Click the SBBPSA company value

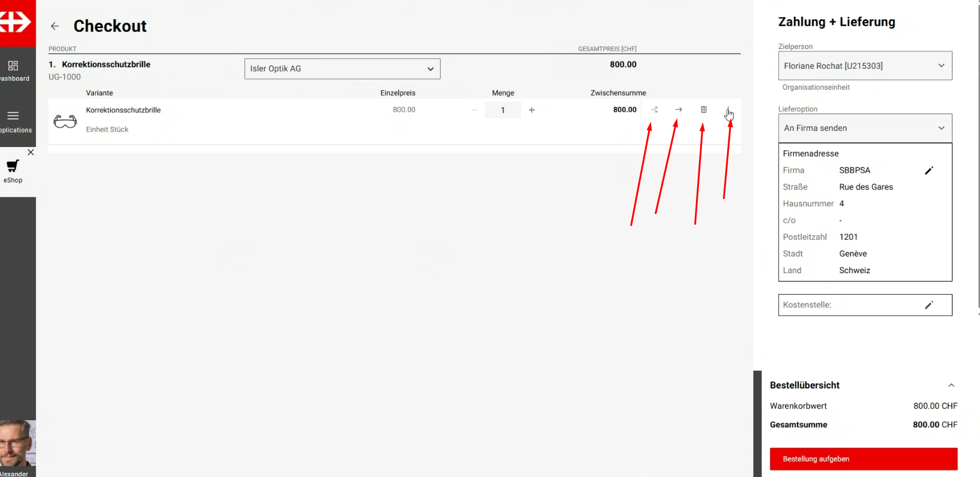pos(855,170)
